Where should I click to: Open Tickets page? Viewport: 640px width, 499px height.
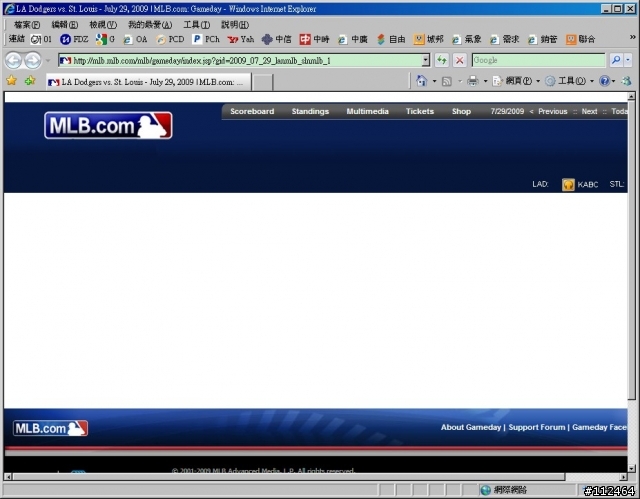tap(420, 111)
